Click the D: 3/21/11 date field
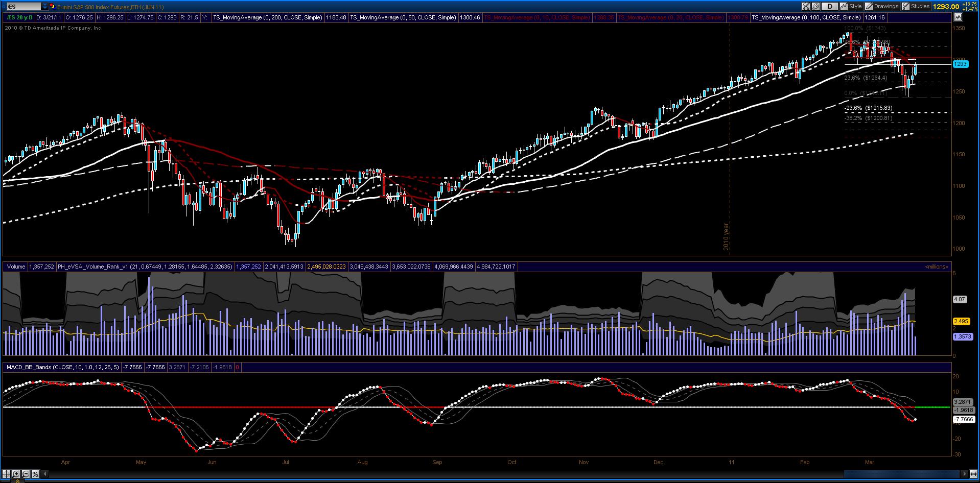This screenshot has width=980, height=483. coord(49,17)
